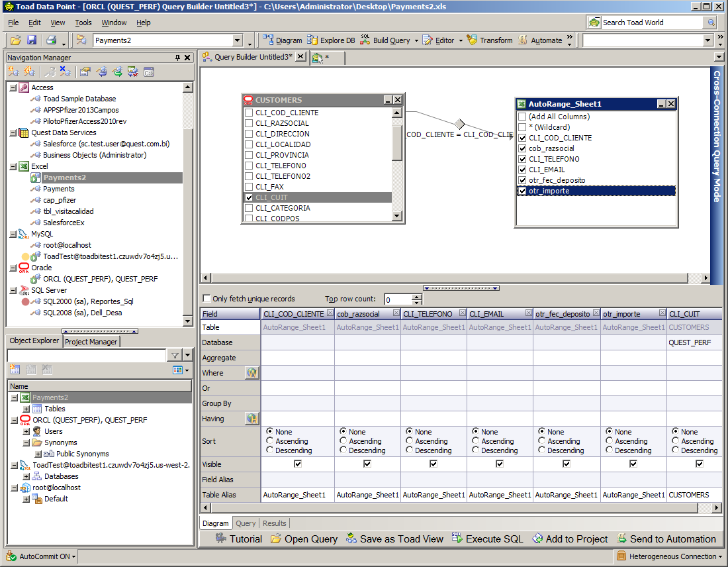Screen dimensions: 728x567
Task: Select Descending sort for cob_razsocial column
Action: click(x=343, y=450)
